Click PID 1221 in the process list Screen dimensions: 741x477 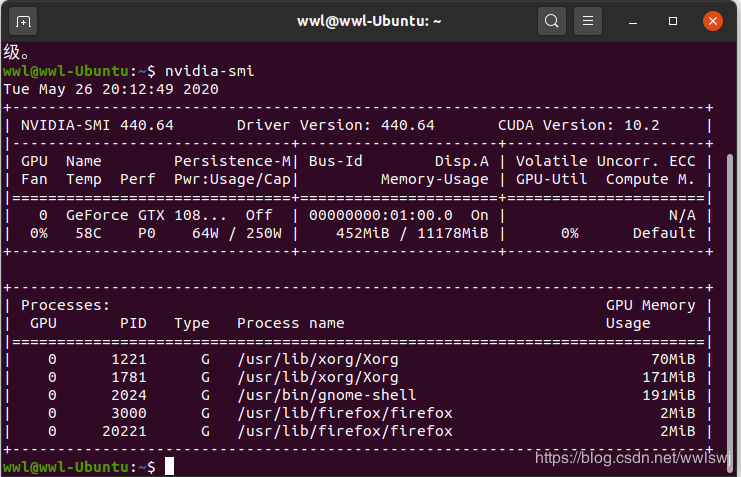coord(129,359)
